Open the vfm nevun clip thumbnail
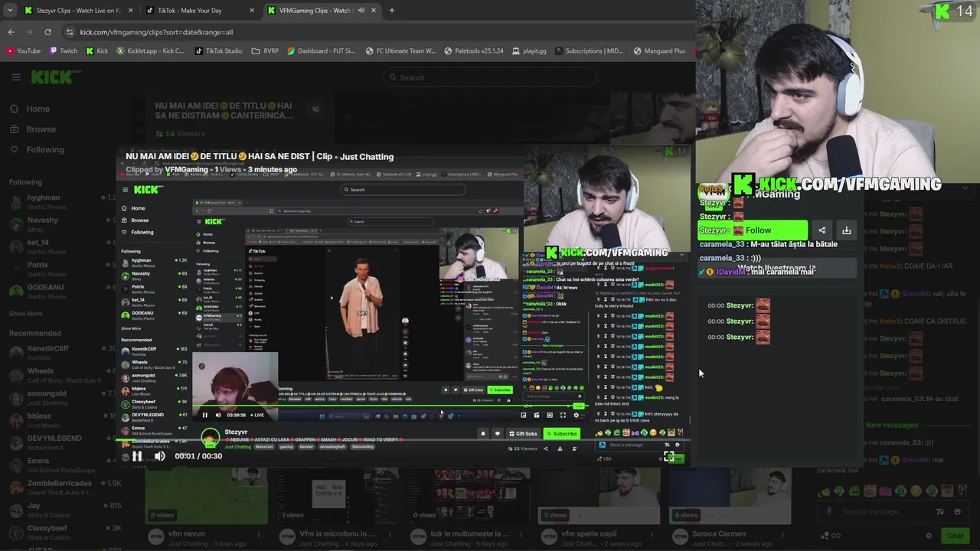 pyautogui.click(x=207, y=496)
